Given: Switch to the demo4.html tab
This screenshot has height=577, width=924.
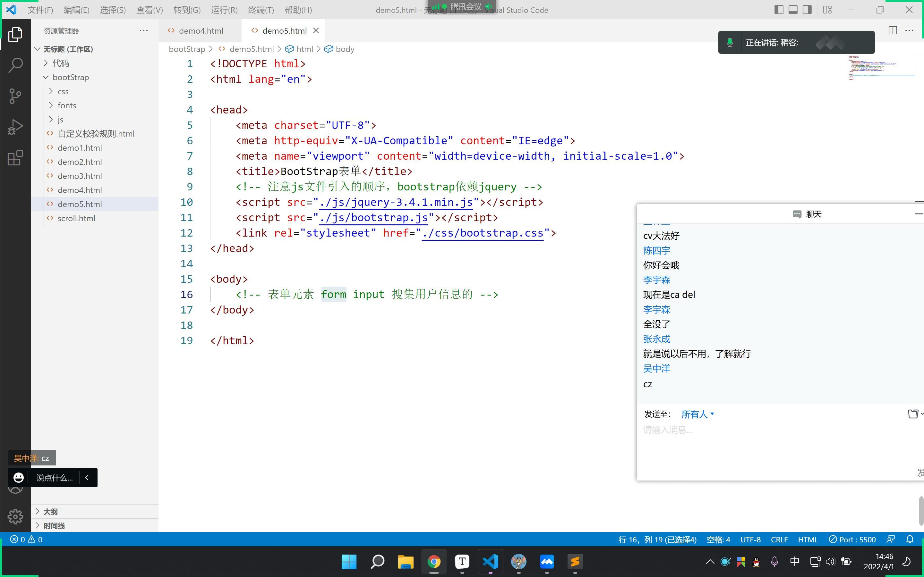Looking at the screenshot, I should [x=201, y=30].
